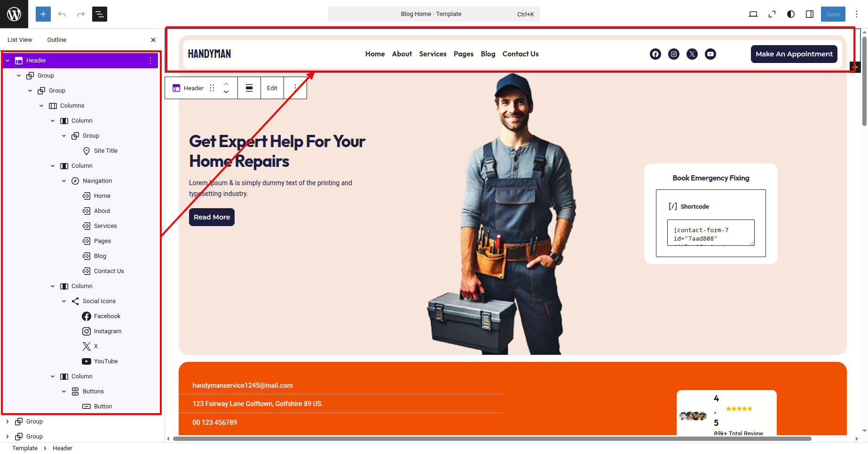Screen dimensions: 868x454
Task: Click the Make An Appointment button
Action: 794,54
